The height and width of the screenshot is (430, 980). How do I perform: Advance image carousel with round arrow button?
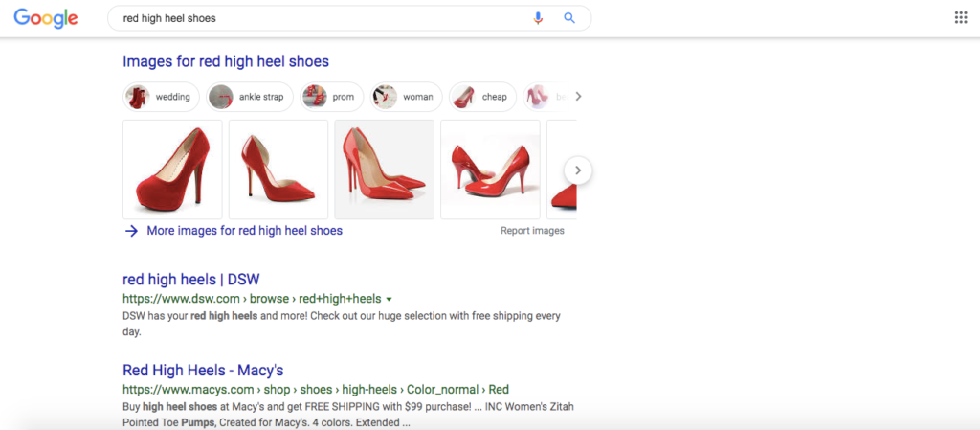[x=578, y=170]
